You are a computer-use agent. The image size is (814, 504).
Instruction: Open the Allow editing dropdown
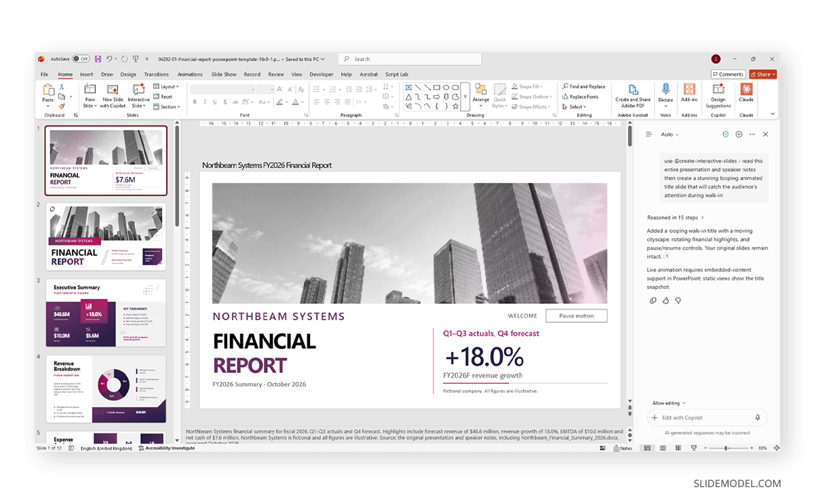[x=669, y=403]
